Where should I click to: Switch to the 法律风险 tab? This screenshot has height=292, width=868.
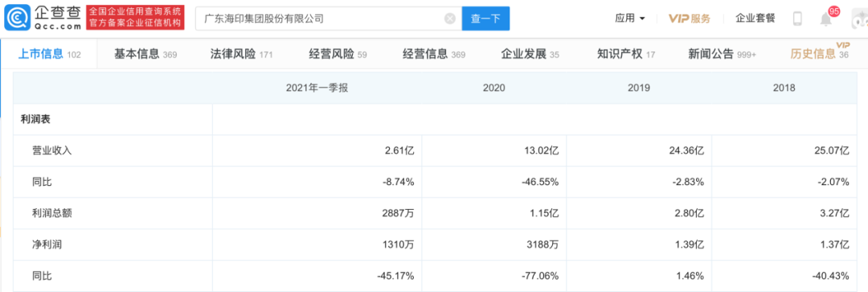pyautogui.click(x=241, y=54)
